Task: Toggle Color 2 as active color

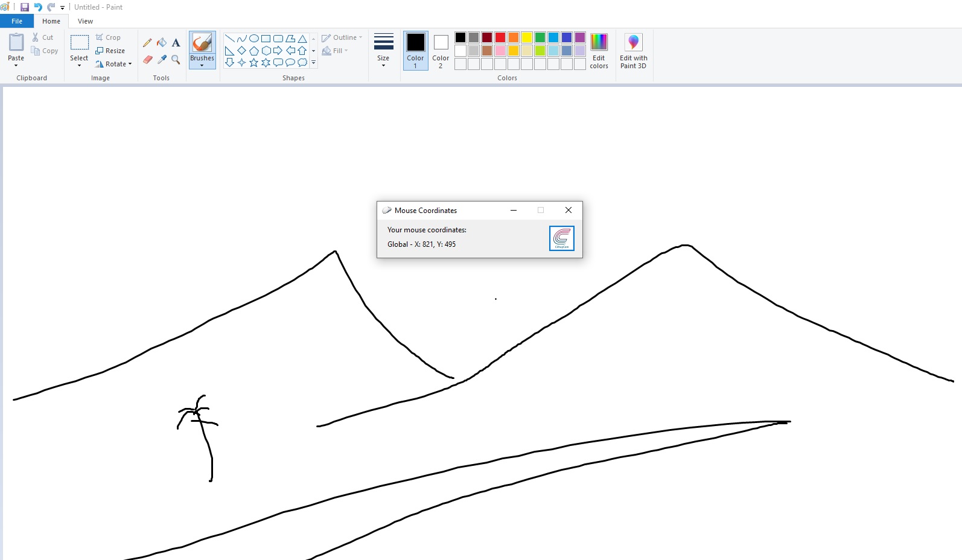Action: [441, 50]
